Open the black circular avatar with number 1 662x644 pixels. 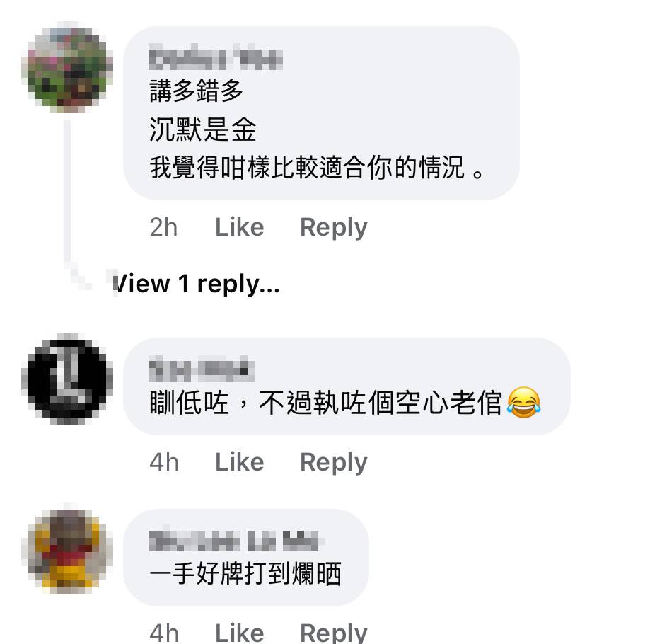pyautogui.click(x=67, y=379)
